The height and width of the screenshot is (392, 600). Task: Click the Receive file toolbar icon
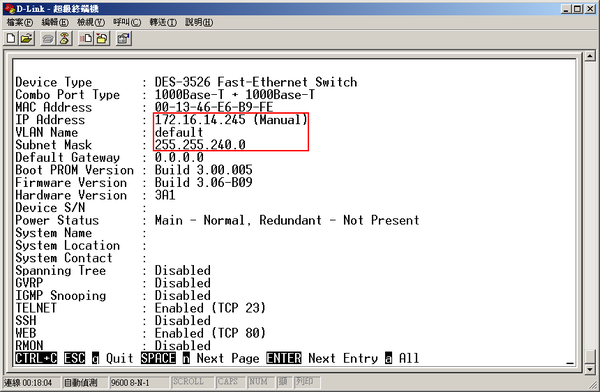pyautogui.click(x=102, y=38)
